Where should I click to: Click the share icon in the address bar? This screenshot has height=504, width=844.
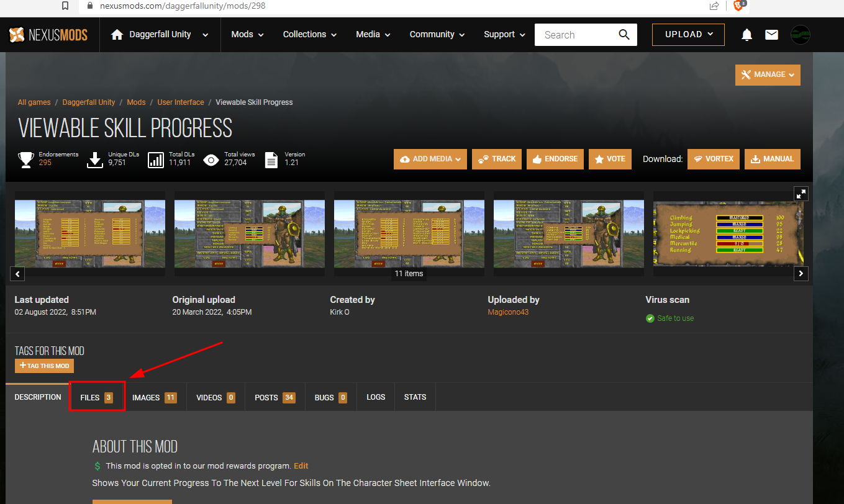pyautogui.click(x=714, y=6)
